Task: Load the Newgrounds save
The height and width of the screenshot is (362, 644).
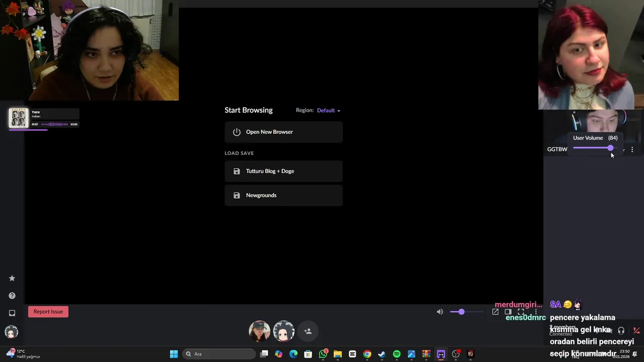Action: coord(284,195)
